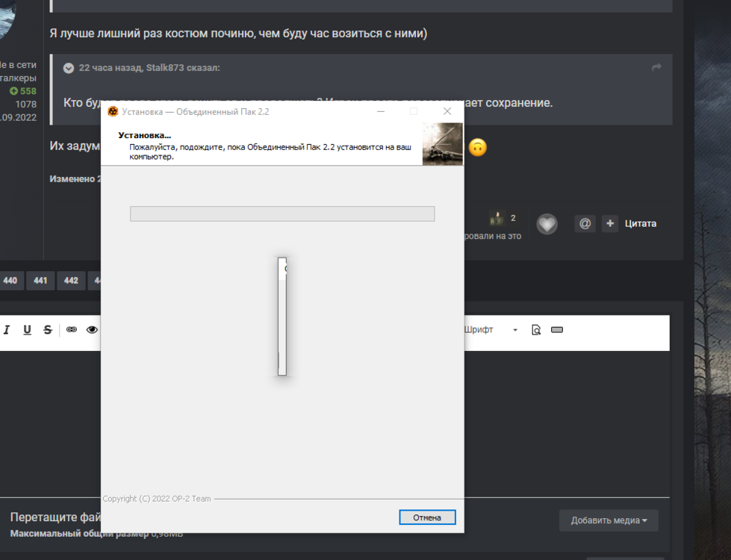Click the Цитата quote link
Viewport: 731px width, 560px height.
click(x=640, y=224)
